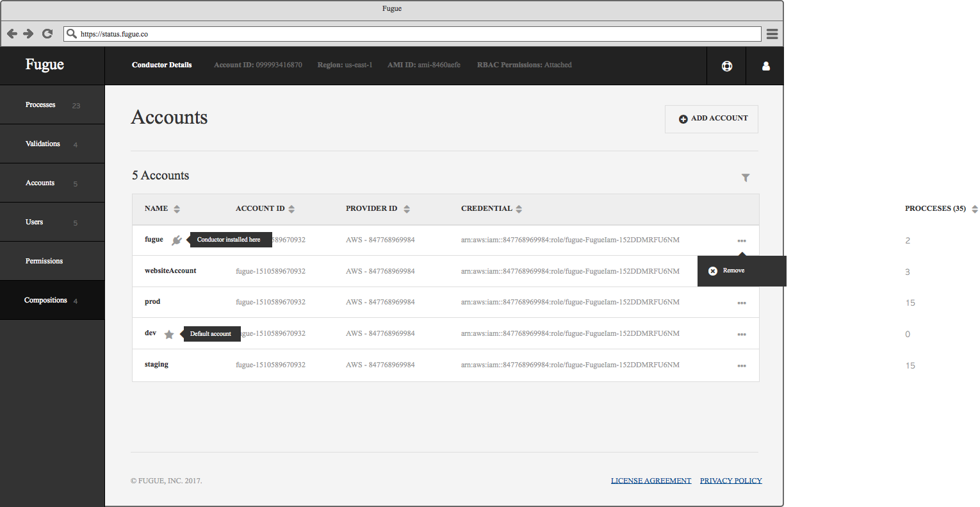Sort by Procceses (35) column arrows
Screen dimensions: 980x507
coord(975,209)
